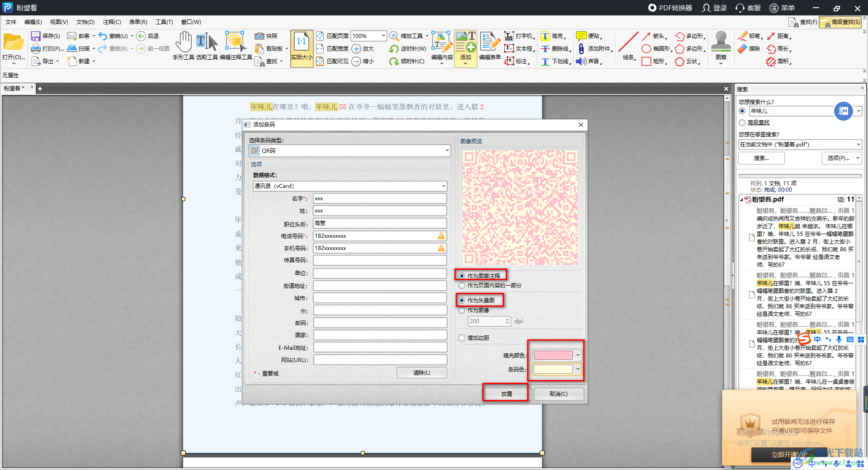Image resolution: width=868 pixels, height=470 pixels.
Task: Click the pink fill color swatch
Action: click(553, 356)
